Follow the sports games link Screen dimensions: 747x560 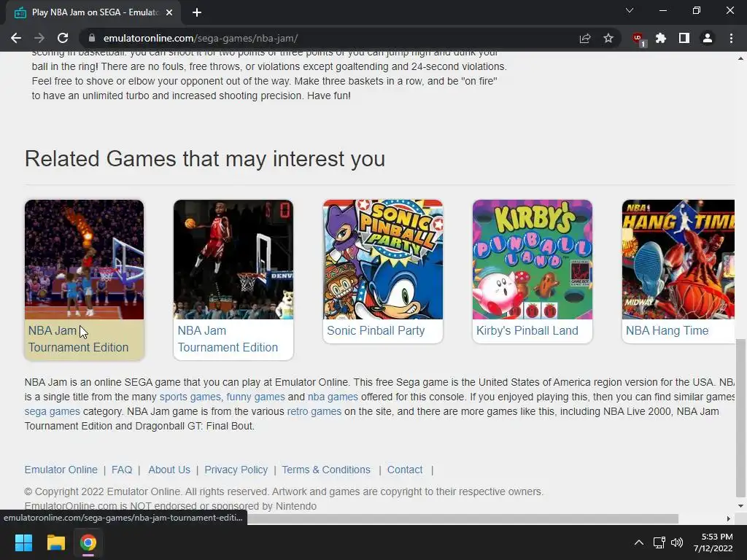(x=190, y=397)
